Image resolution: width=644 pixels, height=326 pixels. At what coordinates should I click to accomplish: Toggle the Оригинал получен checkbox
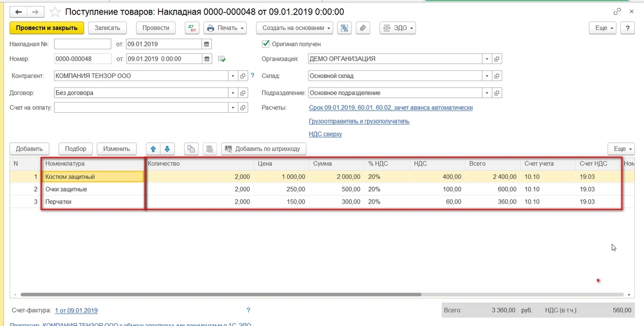[x=265, y=44]
